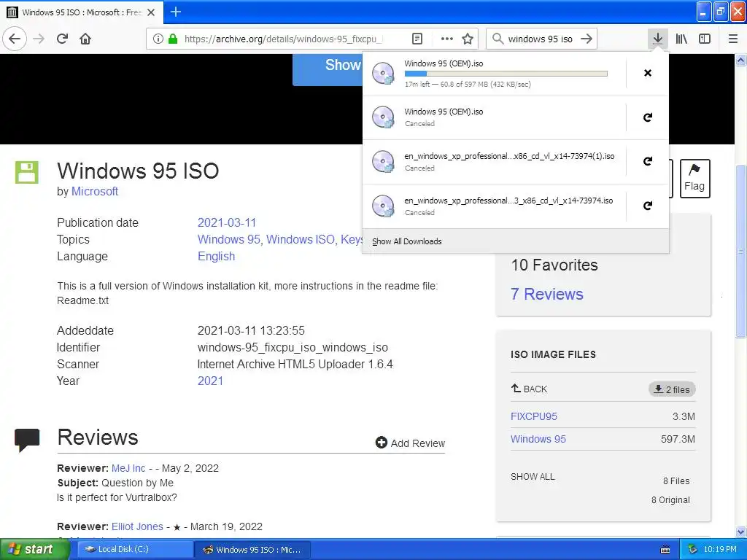This screenshot has width=747, height=560.
Task: Select the en_windows_xp_professional x14-73974(1).iso entry
Action: pos(495,162)
